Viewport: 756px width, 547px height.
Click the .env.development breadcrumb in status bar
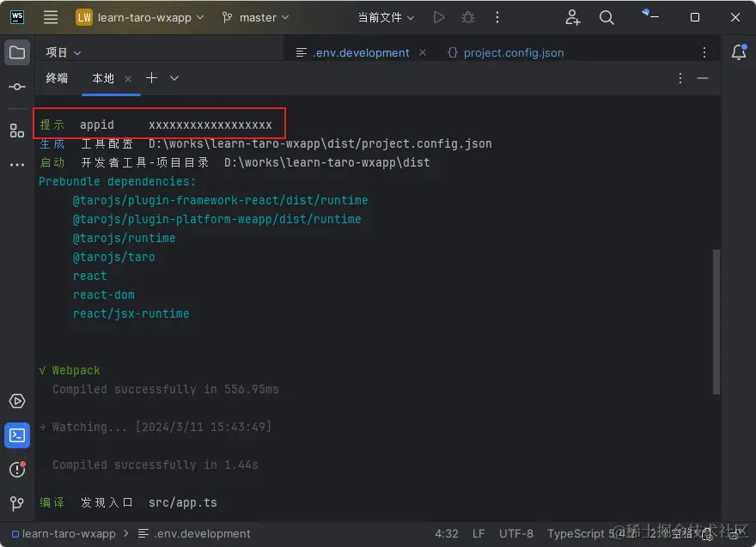194,533
